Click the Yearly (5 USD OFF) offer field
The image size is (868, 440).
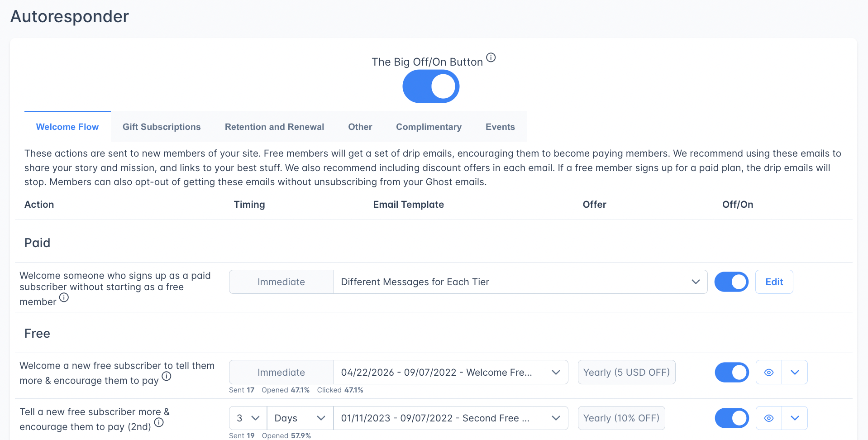(626, 372)
